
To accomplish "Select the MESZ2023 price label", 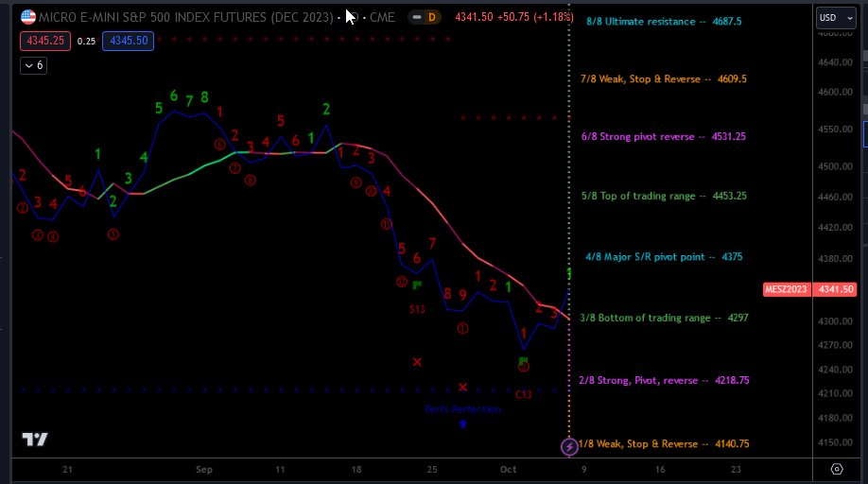I will (x=788, y=288).
